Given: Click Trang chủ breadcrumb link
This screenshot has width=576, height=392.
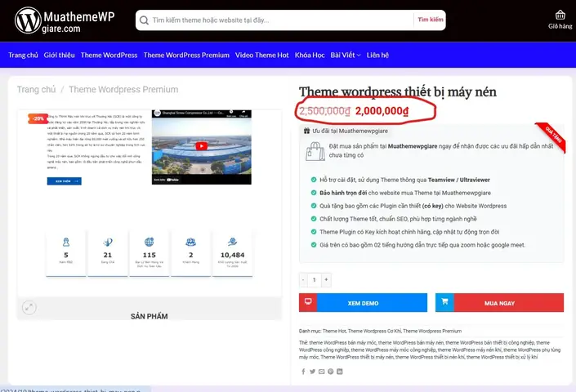Looking at the screenshot, I should [x=37, y=89].
